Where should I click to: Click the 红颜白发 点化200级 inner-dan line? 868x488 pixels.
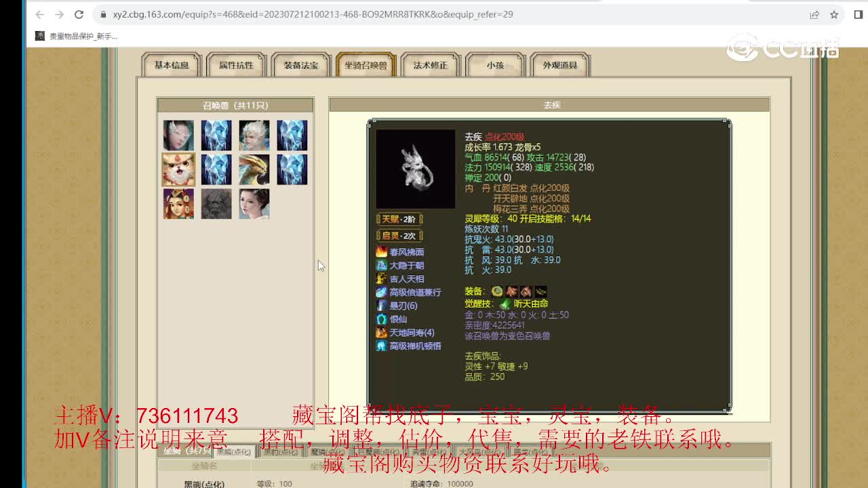tap(531, 188)
